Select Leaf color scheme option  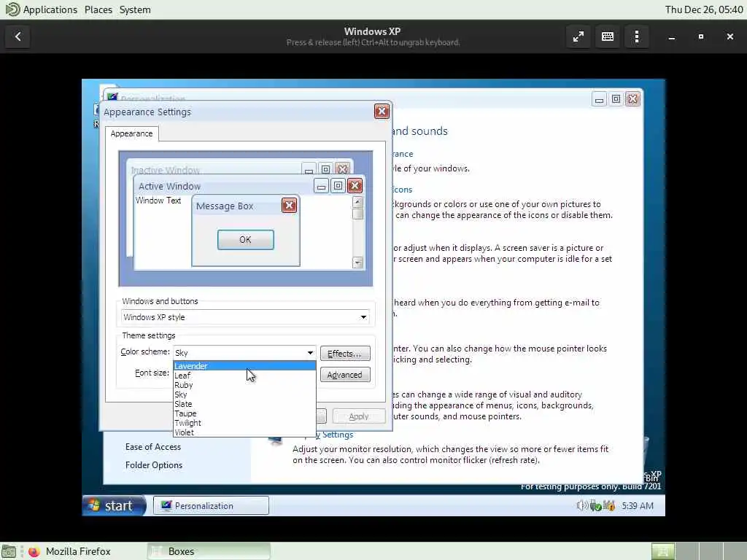click(x=244, y=376)
